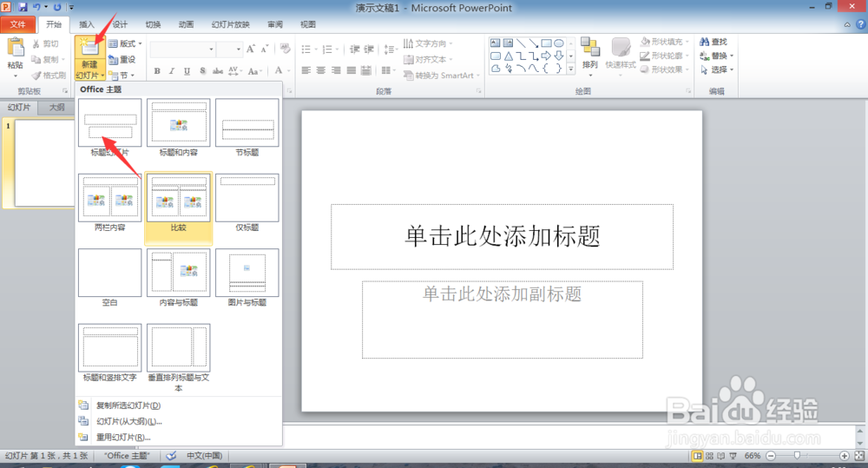This screenshot has height=468, width=868.
Task: Open Shape Outline (形状轮廓) dropdown
Action: point(664,56)
